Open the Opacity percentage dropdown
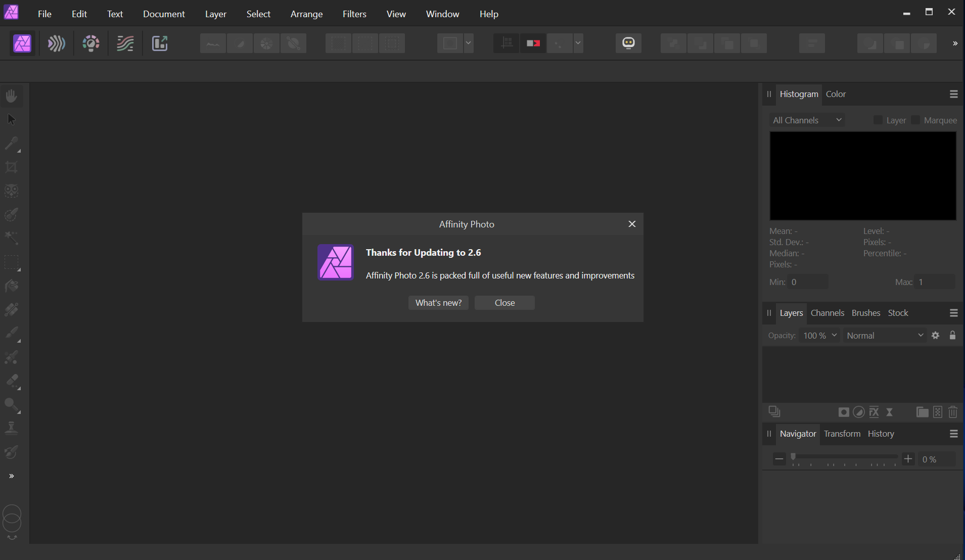Image resolution: width=965 pixels, height=560 pixels. pyautogui.click(x=819, y=336)
